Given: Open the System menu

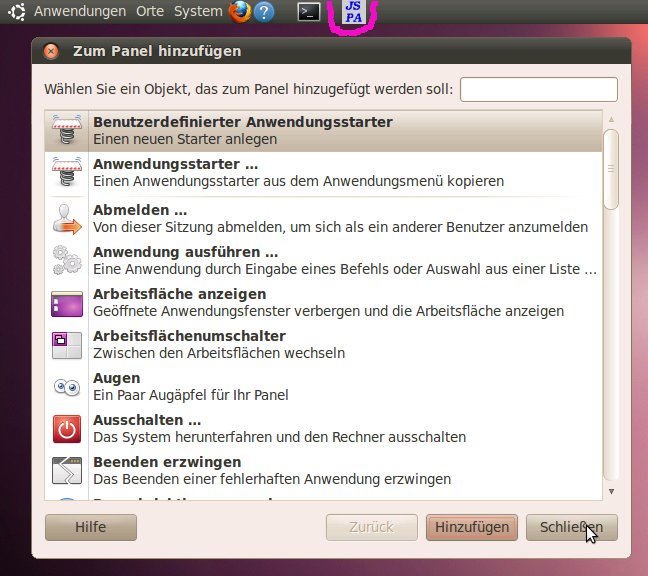Looking at the screenshot, I should 198,12.
